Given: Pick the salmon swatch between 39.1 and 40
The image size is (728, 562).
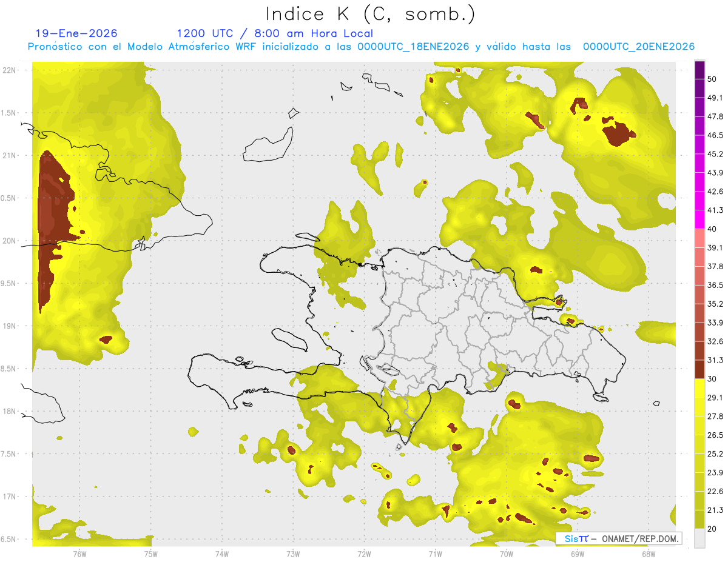Looking at the screenshot, I should (699, 239).
